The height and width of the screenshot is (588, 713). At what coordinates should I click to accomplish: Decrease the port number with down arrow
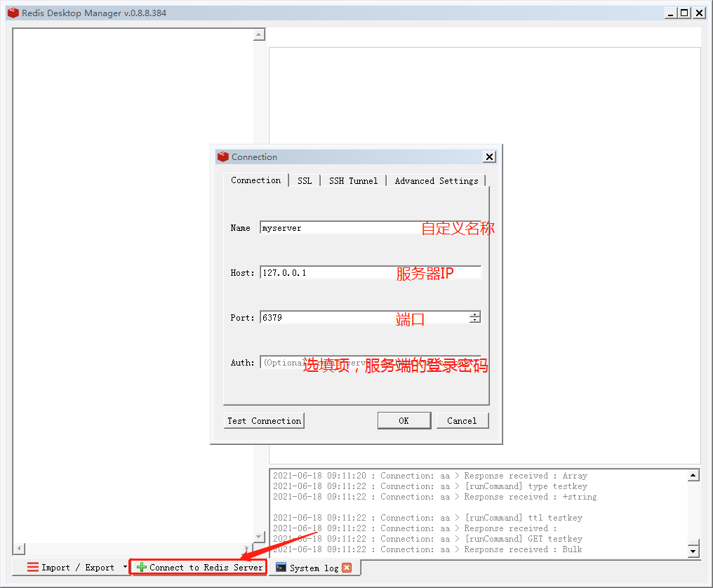tap(474, 320)
